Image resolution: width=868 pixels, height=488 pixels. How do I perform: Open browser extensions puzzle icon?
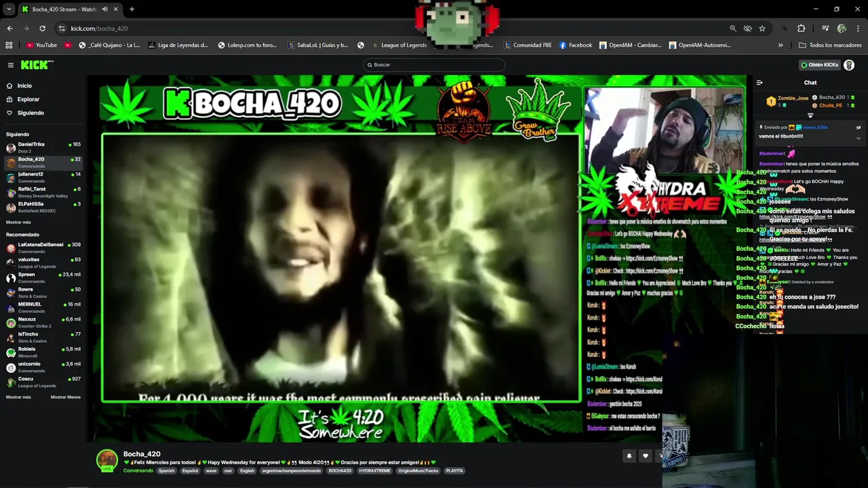coord(802,28)
